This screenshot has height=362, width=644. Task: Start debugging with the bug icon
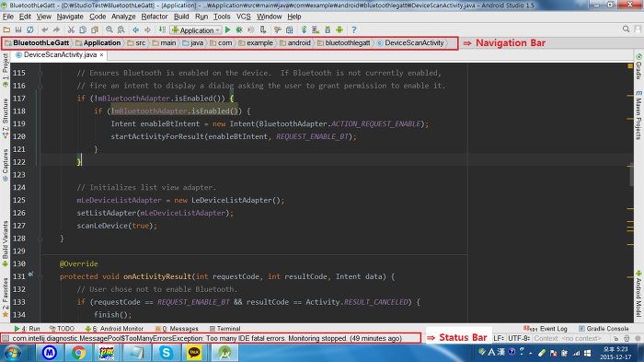point(239,29)
